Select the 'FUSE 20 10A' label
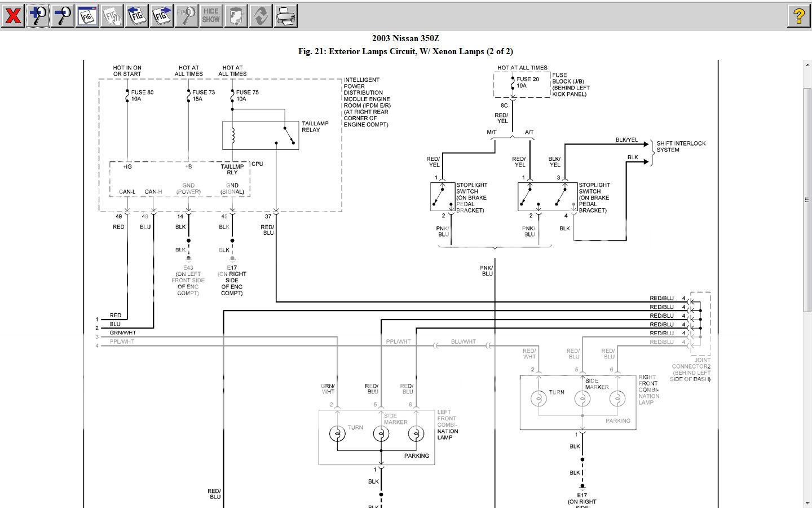The height and width of the screenshot is (508, 812). pos(528,82)
